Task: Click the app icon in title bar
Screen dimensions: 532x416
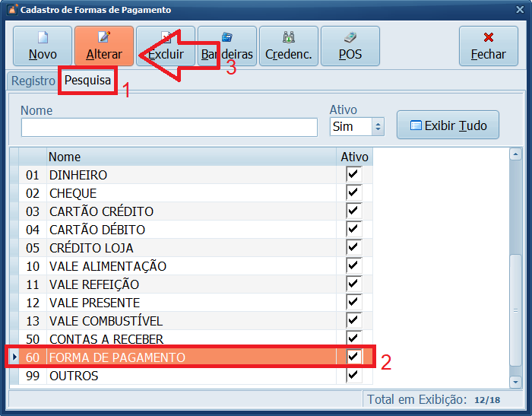Action: (x=10, y=10)
